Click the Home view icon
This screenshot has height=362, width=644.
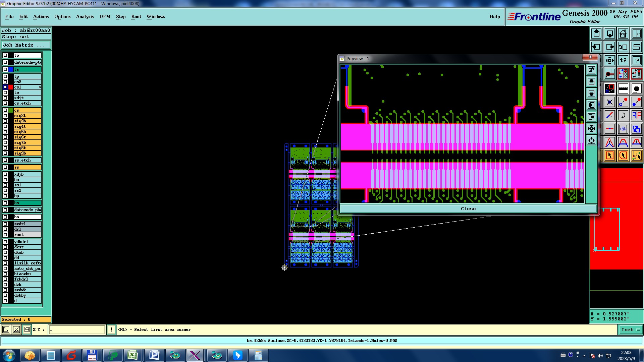[x=623, y=34]
